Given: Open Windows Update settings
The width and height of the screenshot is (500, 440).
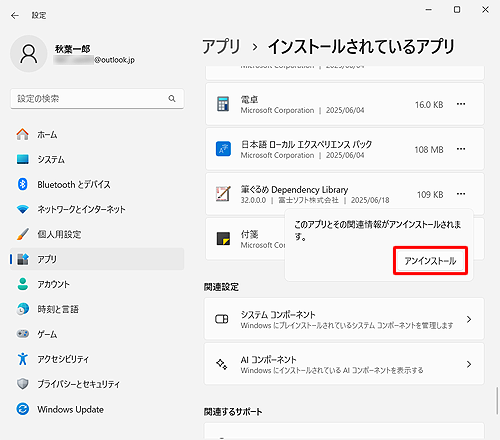Looking at the screenshot, I should click(97, 409).
